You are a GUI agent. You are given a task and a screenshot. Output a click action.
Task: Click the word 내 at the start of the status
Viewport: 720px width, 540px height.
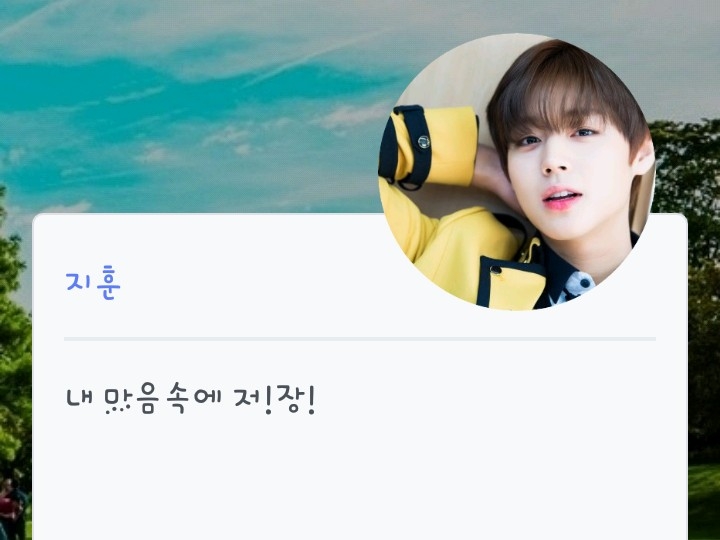pos(80,399)
